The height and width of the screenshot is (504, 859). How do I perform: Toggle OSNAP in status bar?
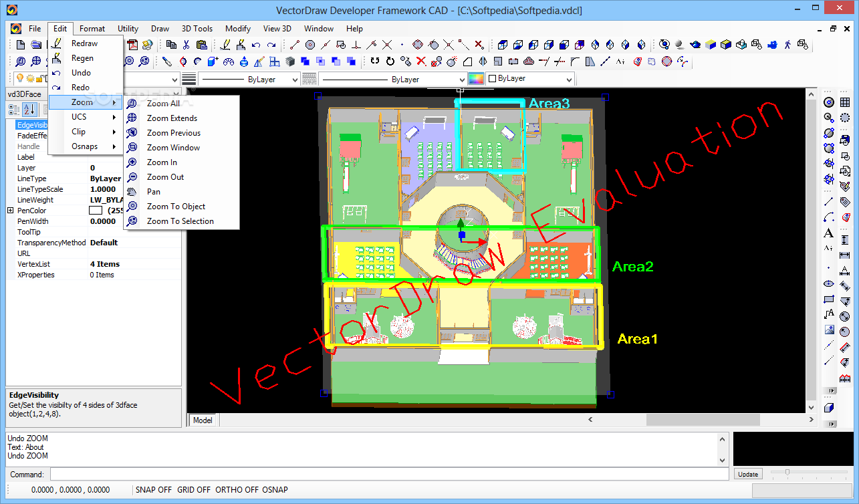tap(275, 490)
